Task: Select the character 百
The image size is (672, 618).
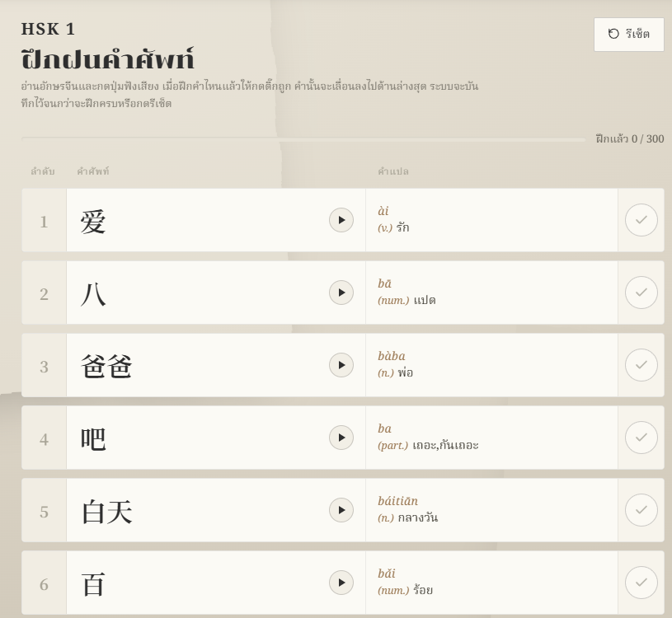Action: [93, 584]
